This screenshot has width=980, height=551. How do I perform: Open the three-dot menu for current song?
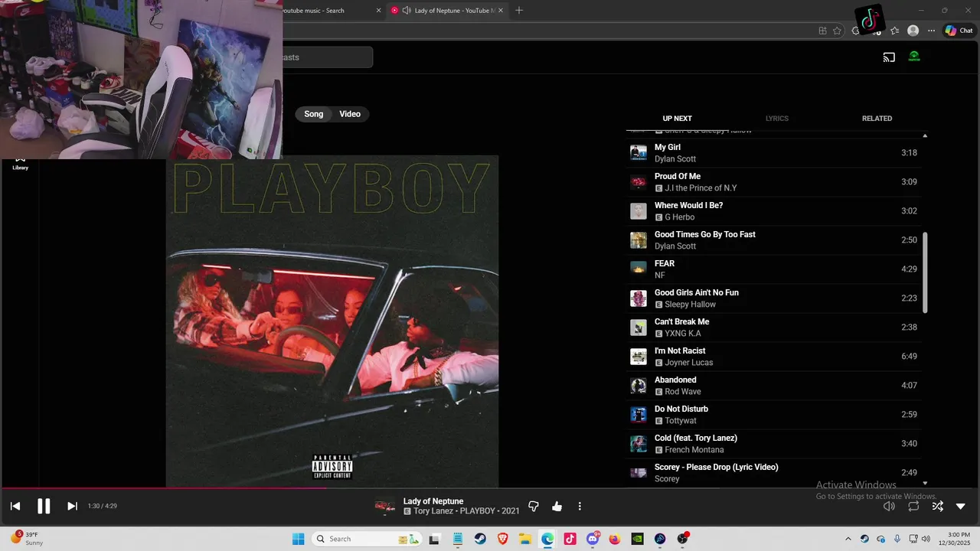pos(580,506)
